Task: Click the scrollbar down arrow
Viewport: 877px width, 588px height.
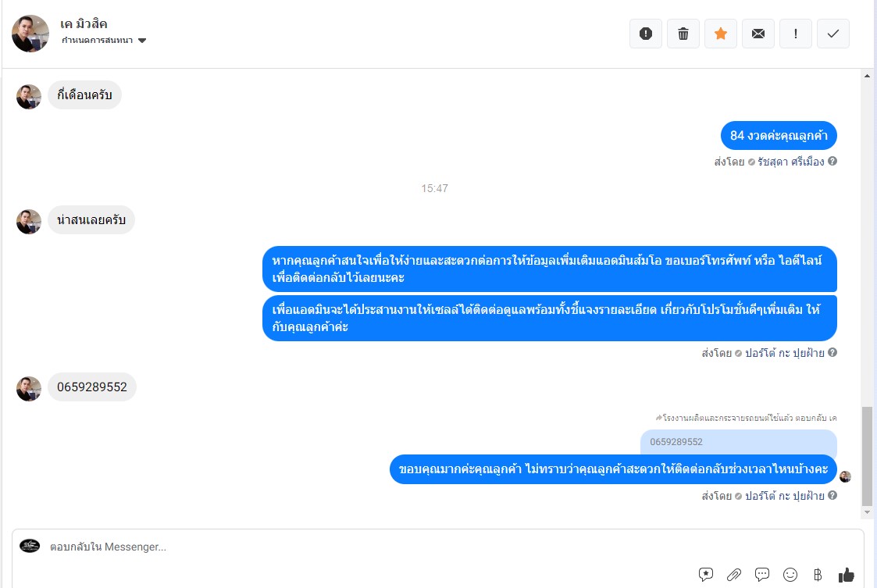Action: coord(867,512)
